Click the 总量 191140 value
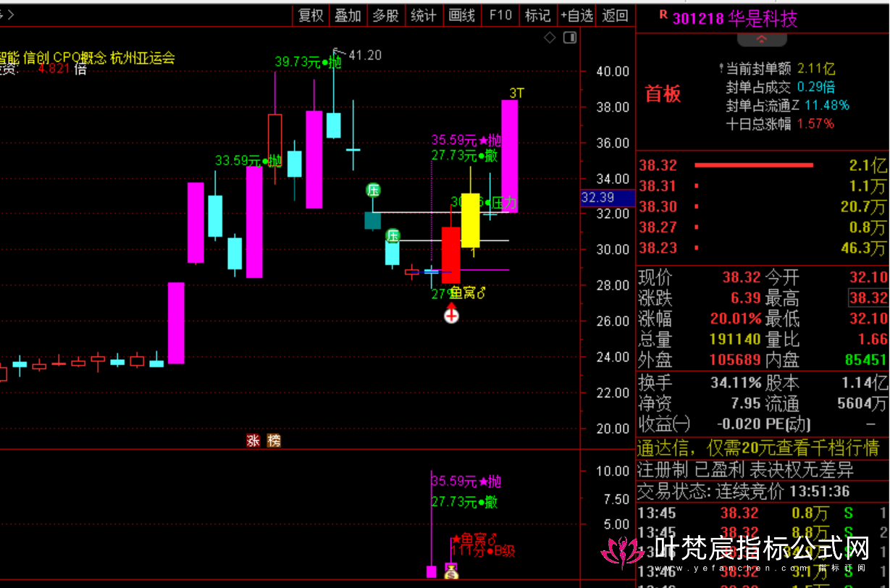Screen dimensions: 890x588 [735, 339]
